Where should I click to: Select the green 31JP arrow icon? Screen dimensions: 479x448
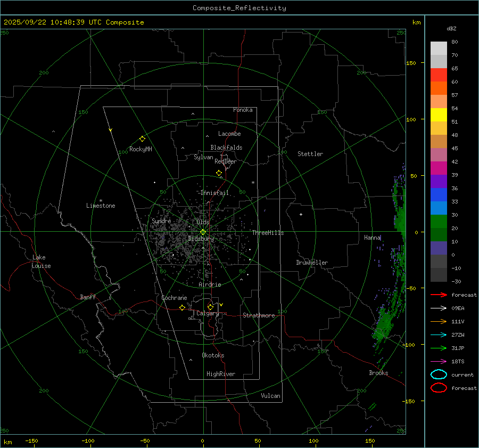coord(439,348)
